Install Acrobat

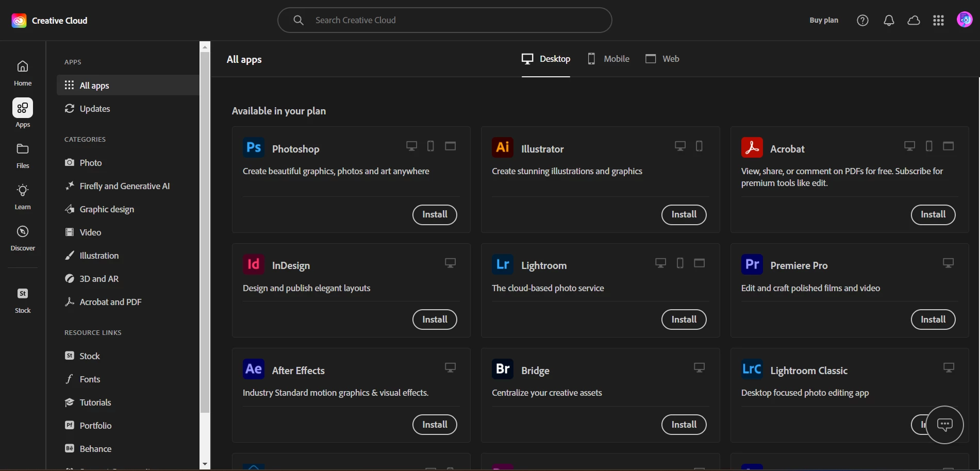point(933,214)
